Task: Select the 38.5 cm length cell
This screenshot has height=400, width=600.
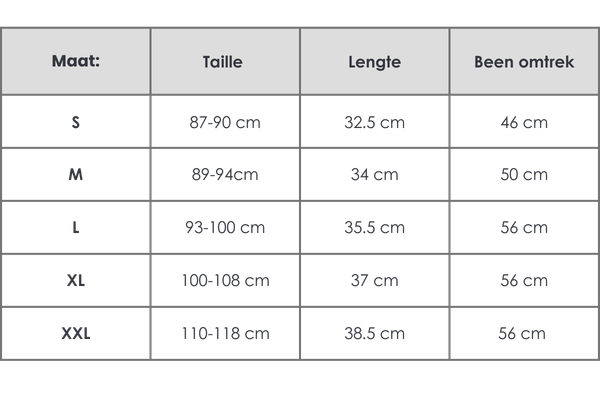Action: coord(374,334)
